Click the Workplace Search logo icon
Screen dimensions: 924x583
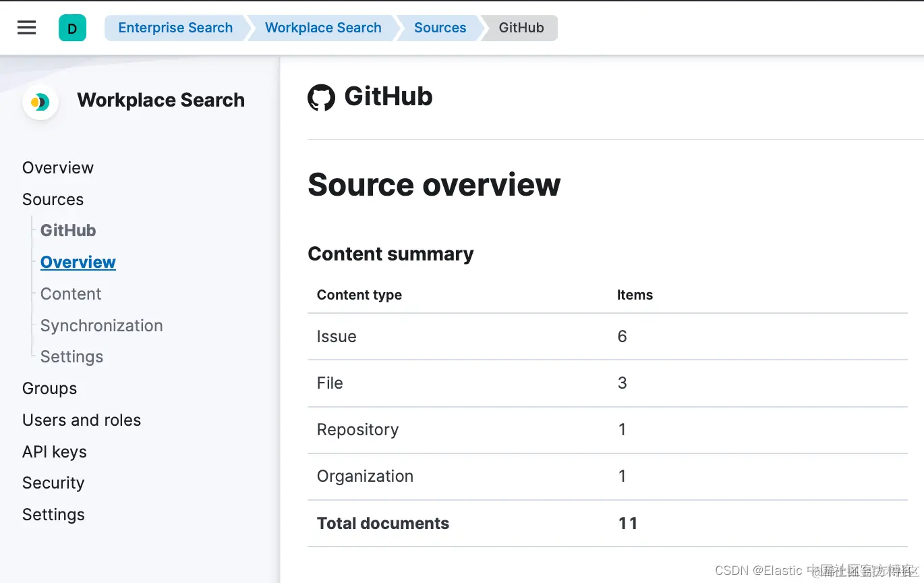click(40, 102)
